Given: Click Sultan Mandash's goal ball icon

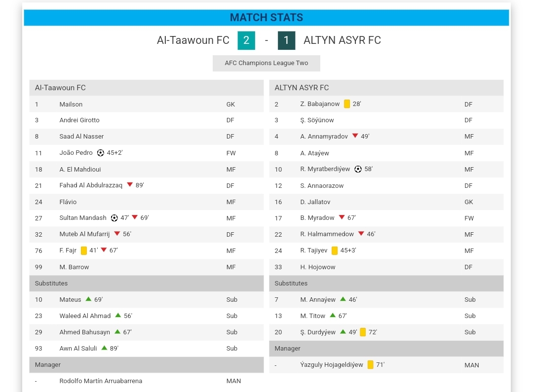Looking at the screenshot, I should 114,218.
